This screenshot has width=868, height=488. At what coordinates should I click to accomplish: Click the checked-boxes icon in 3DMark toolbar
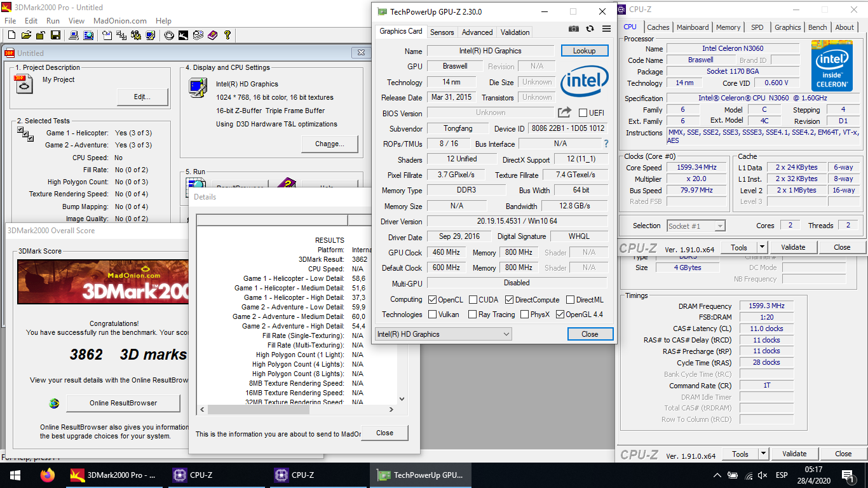click(x=121, y=35)
